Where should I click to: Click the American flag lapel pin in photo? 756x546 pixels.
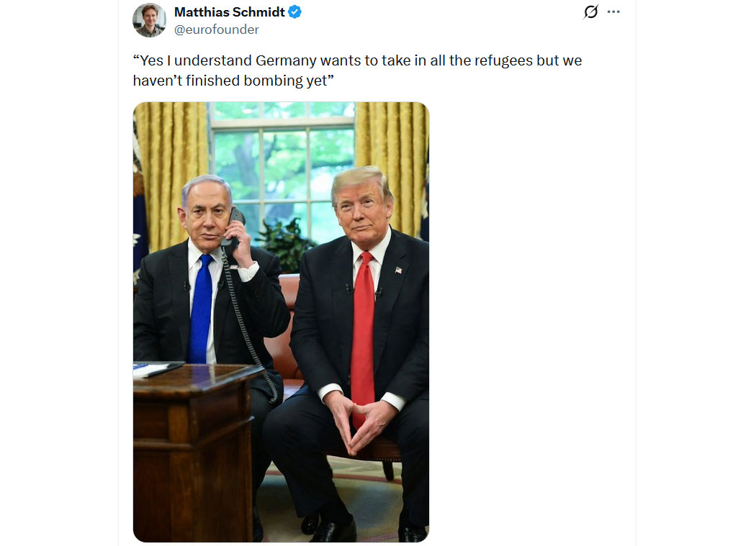click(x=398, y=270)
